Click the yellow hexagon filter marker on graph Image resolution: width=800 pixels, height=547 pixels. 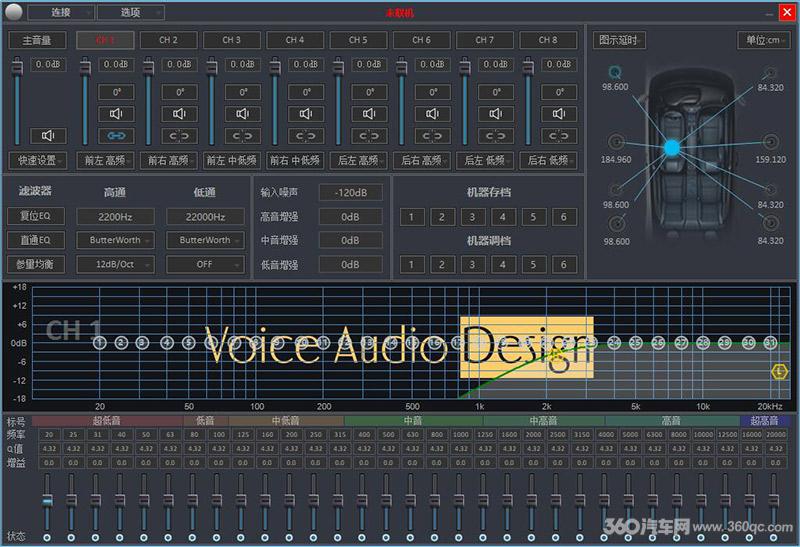point(780,372)
